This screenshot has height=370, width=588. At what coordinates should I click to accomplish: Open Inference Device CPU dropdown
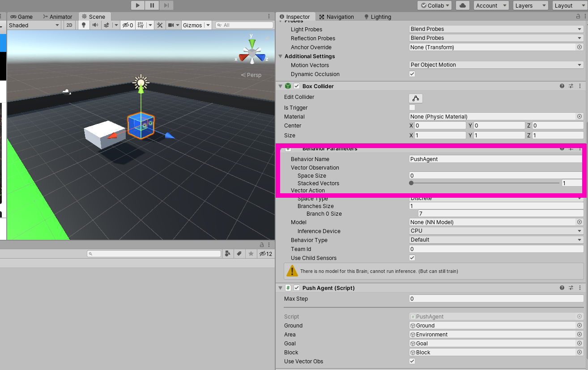(496, 231)
